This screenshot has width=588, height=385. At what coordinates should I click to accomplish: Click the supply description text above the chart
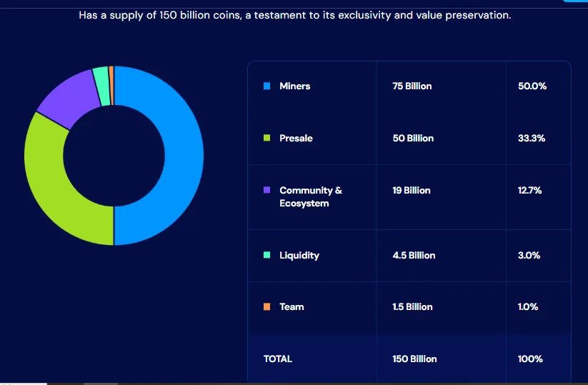click(294, 15)
